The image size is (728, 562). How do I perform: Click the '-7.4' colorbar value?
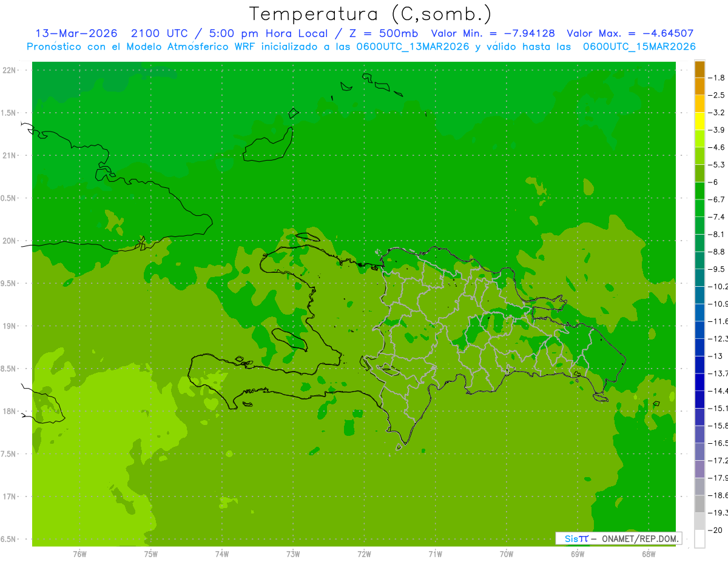point(716,217)
